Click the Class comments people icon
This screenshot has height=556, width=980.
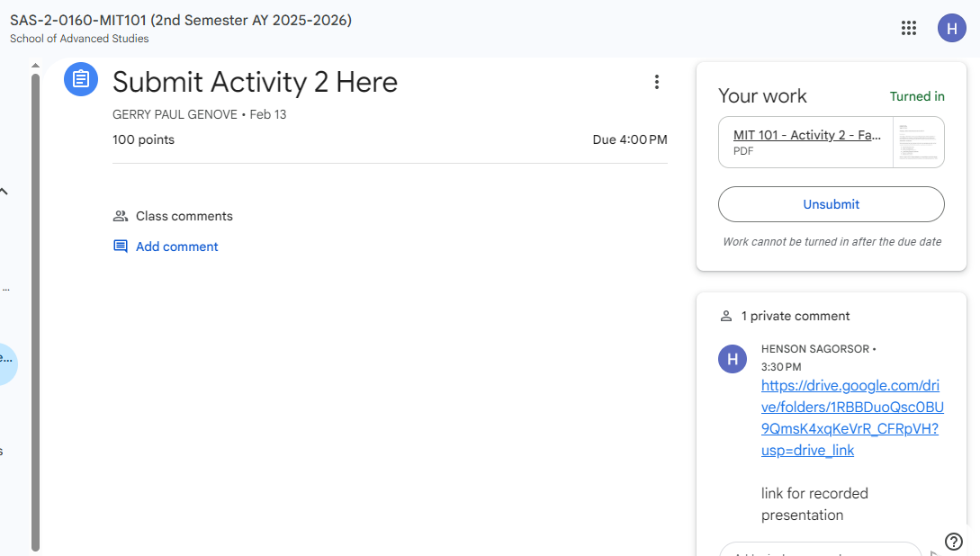coord(120,216)
